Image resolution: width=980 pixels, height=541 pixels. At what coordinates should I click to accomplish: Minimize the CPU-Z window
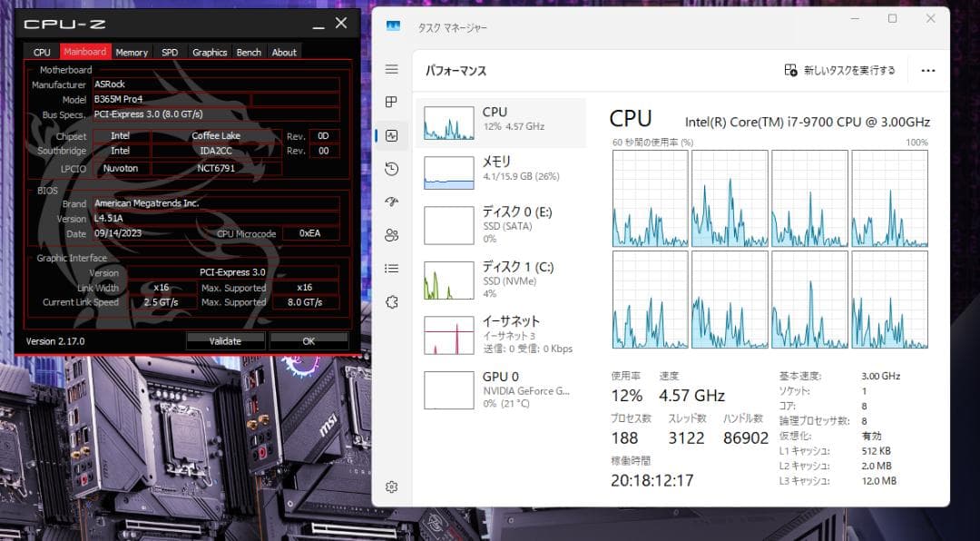click(318, 25)
